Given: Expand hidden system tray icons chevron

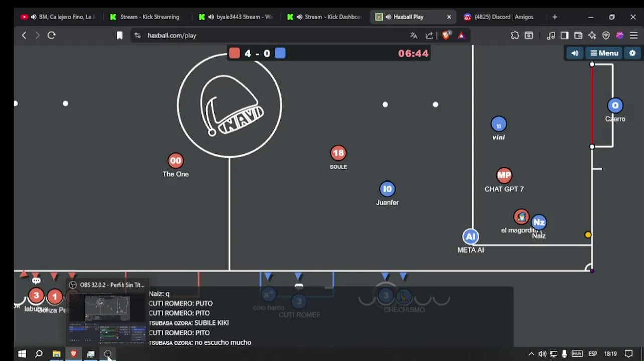Looking at the screenshot, I should [531, 354].
